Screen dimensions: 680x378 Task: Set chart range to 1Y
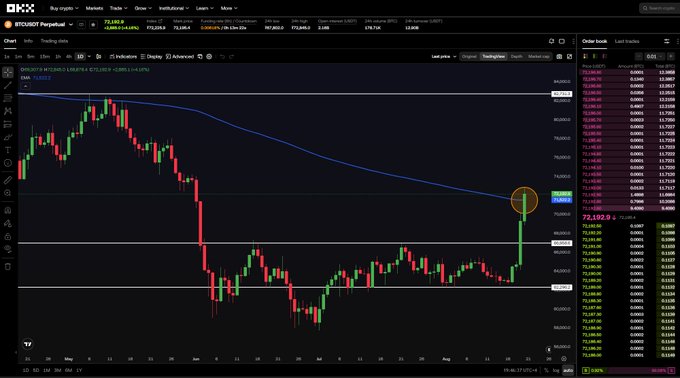click(79, 370)
